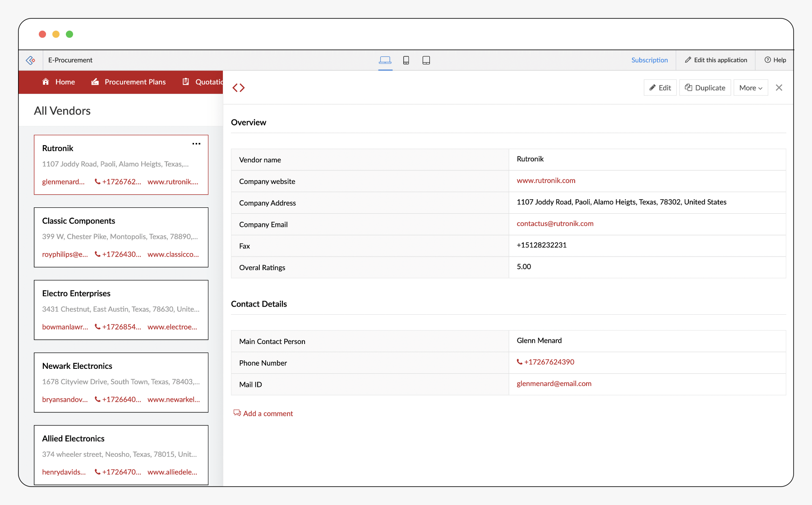Image resolution: width=812 pixels, height=505 pixels.
Task: Click the Zoho Creator logo icon
Action: pyautogui.click(x=31, y=60)
